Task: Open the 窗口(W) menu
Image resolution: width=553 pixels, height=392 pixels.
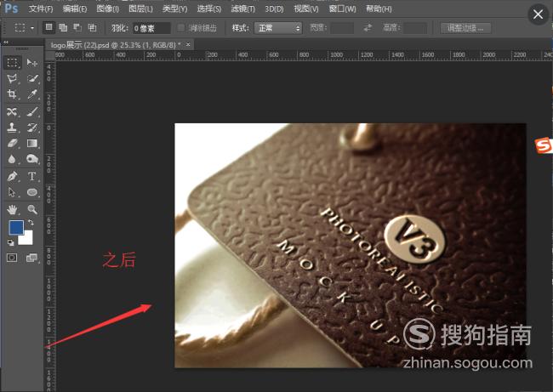Action: [342, 9]
